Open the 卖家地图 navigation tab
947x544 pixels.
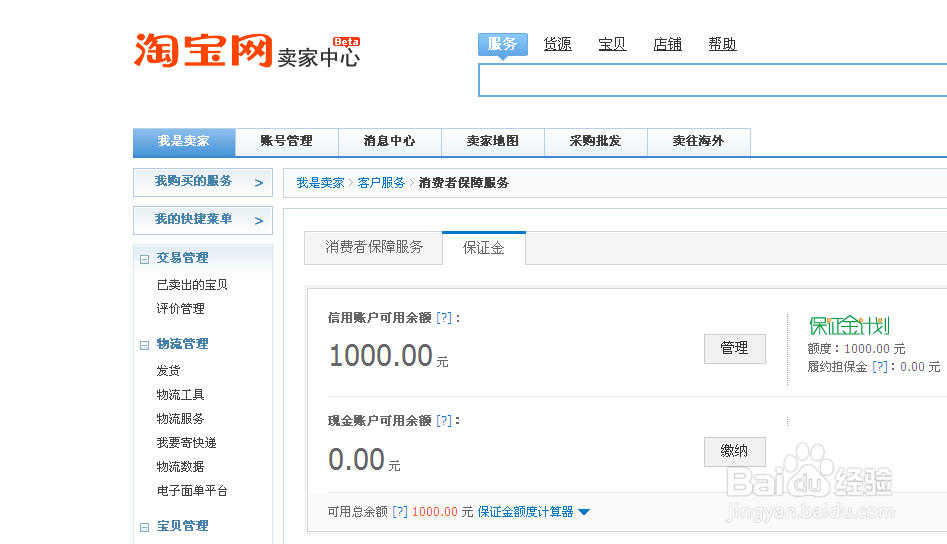tap(493, 142)
